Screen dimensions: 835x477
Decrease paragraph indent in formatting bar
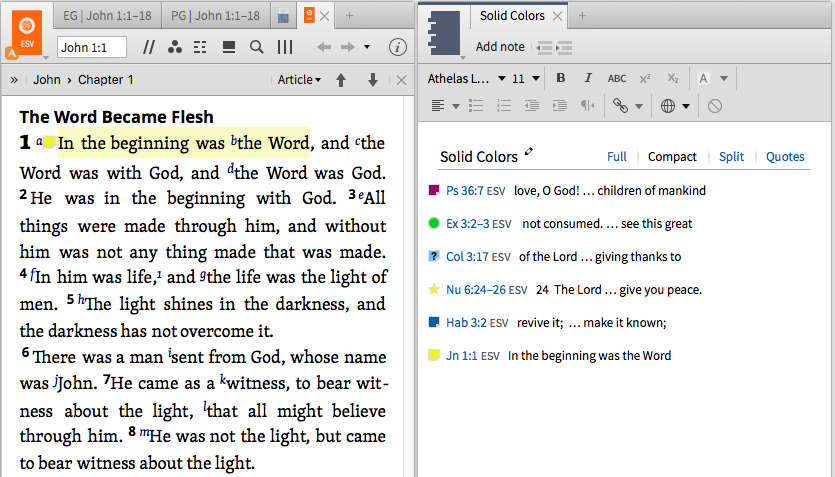[x=531, y=106]
